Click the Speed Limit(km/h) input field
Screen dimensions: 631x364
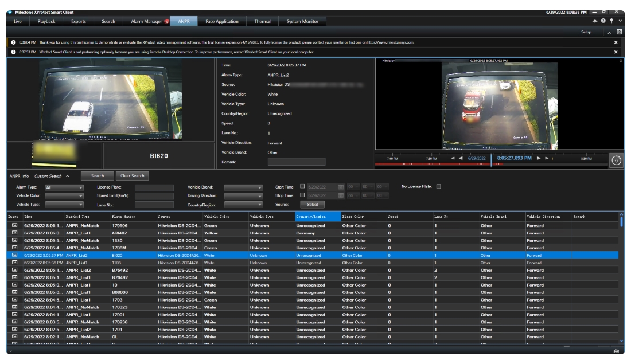pyautogui.click(x=154, y=196)
